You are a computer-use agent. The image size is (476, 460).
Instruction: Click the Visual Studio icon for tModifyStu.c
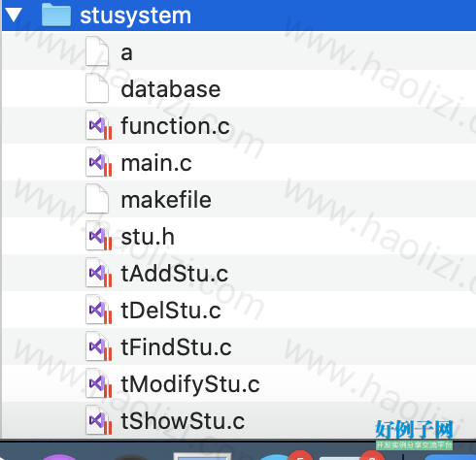[99, 383]
